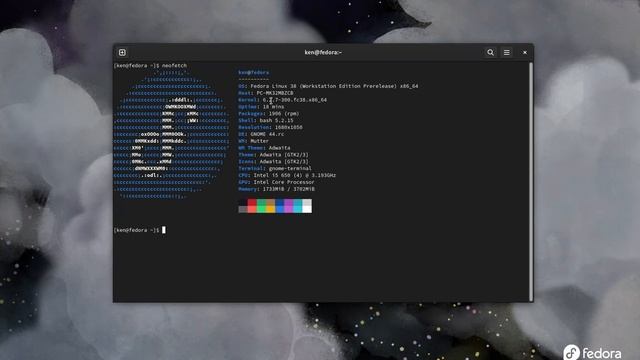Click the Uptime line showing 18 mins
Image resolution: width=640 pixels, height=360 pixels.
pyautogui.click(x=261, y=107)
